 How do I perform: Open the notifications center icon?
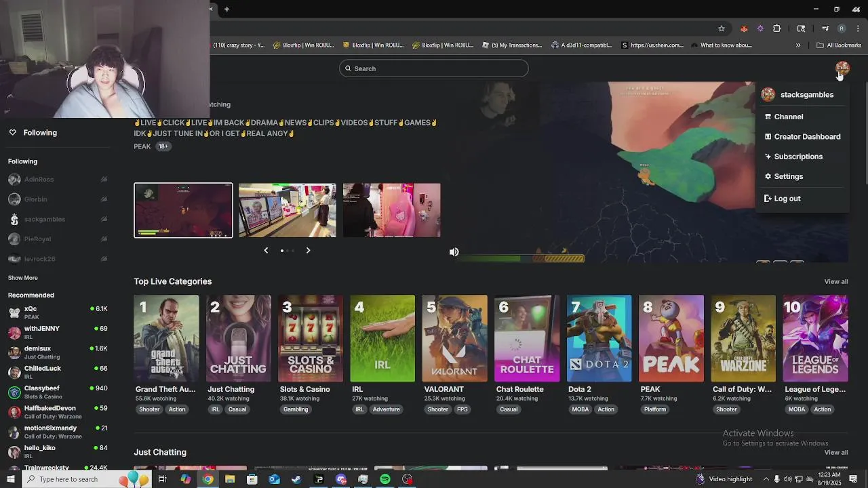coord(854,479)
